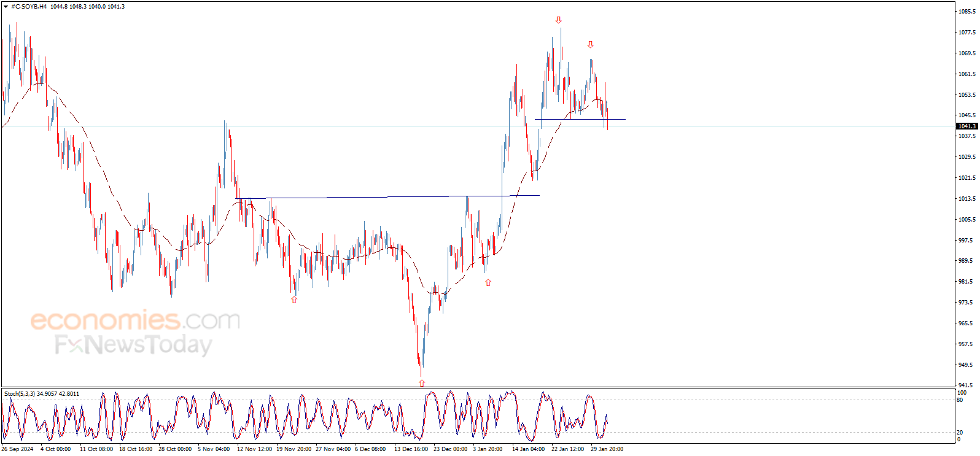Click the 22 Jan 12:00 time label
Screen dimensions: 980x456
tap(567, 449)
